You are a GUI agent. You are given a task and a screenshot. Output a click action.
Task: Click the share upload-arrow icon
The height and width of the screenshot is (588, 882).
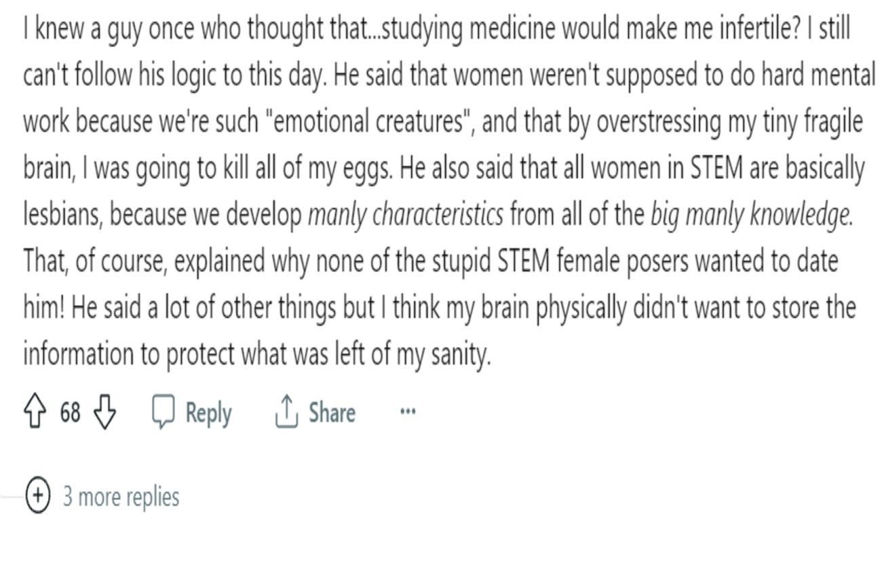287,412
